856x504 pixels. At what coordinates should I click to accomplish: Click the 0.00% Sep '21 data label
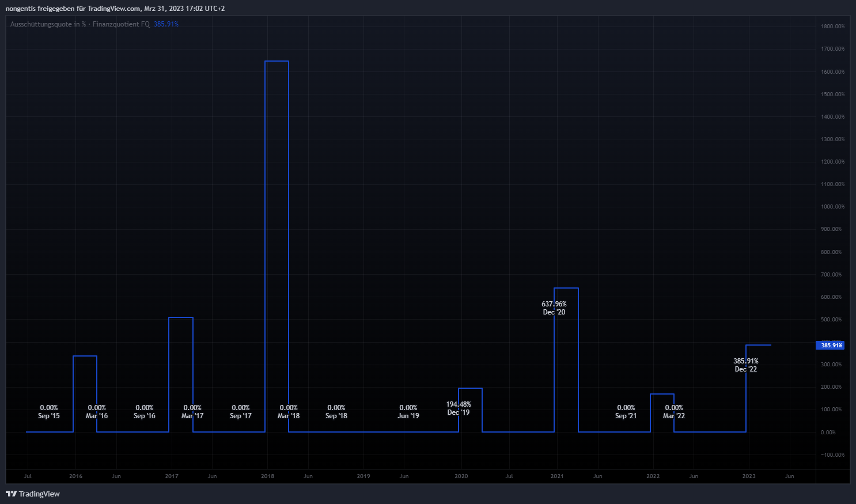pos(626,412)
